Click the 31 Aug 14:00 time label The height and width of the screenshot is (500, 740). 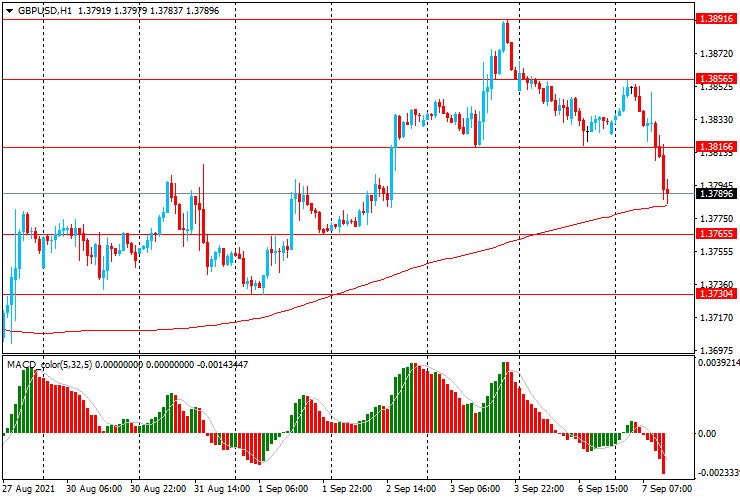[222, 488]
